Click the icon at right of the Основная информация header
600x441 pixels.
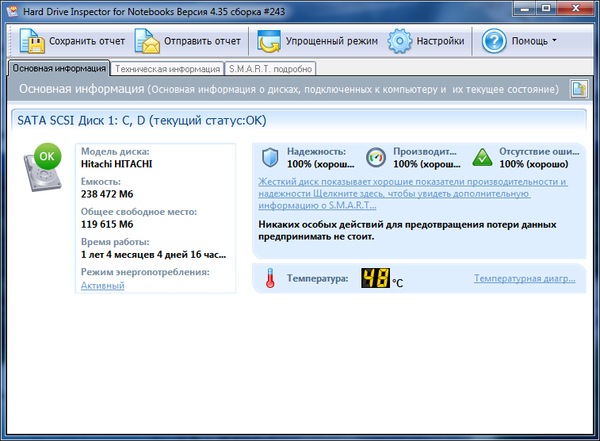(579, 89)
